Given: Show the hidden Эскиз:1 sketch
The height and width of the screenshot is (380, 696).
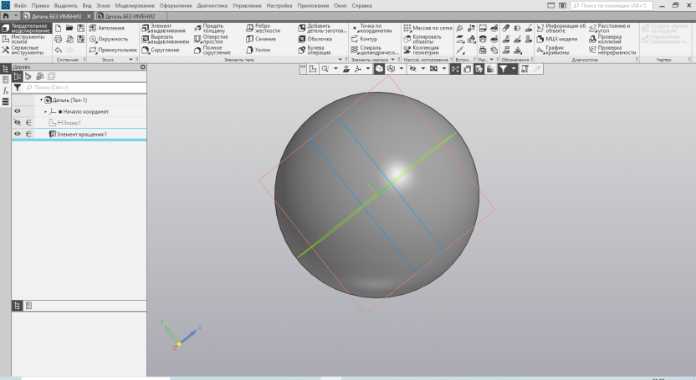Looking at the screenshot, I should click(x=17, y=123).
